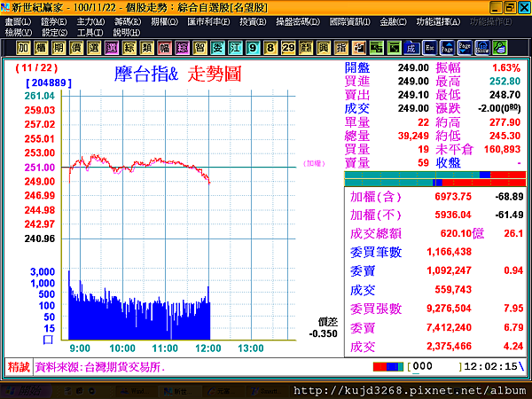Click the red 幅 toolbar icon
Image resolution: width=532 pixels, height=399 pixels.
click(165, 48)
